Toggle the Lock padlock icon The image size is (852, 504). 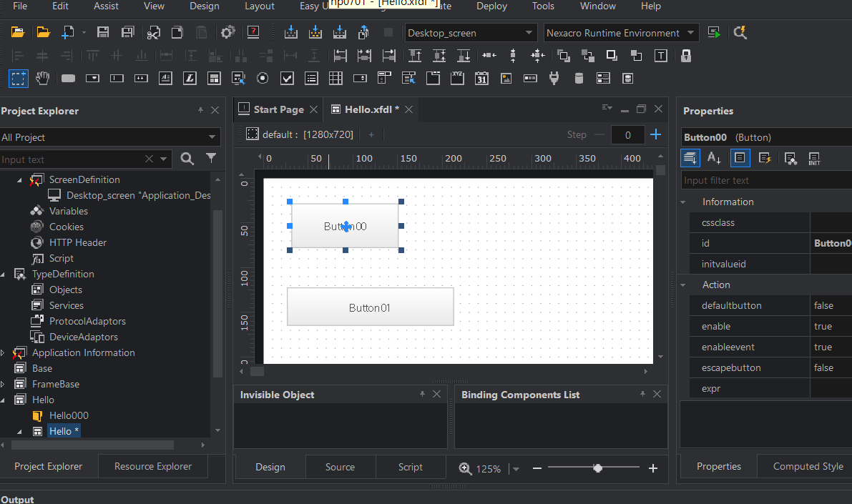pyautogui.click(x=686, y=55)
